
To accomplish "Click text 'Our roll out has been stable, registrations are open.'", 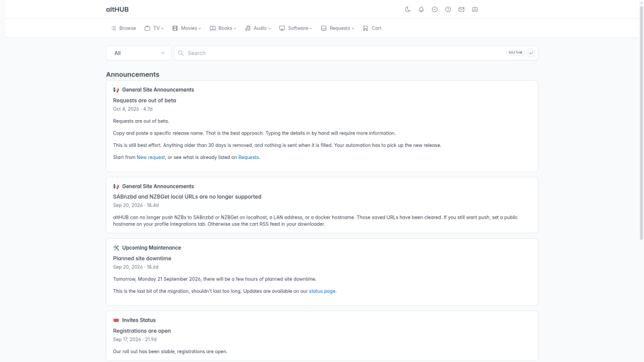I will (x=170, y=351).
